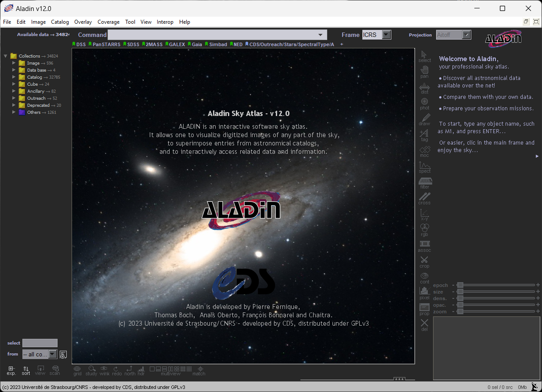Open the assoc association tool

coord(424,246)
